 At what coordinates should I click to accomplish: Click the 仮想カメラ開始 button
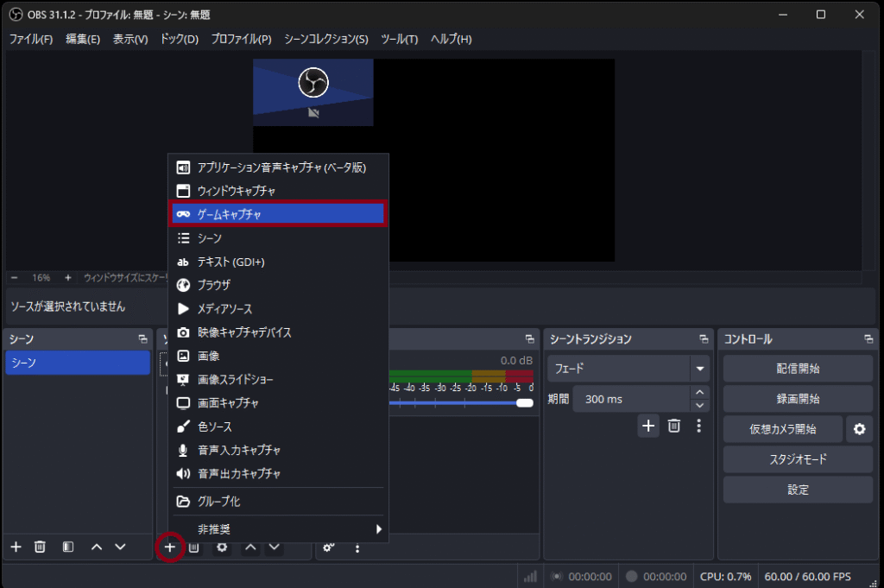[783, 429]
